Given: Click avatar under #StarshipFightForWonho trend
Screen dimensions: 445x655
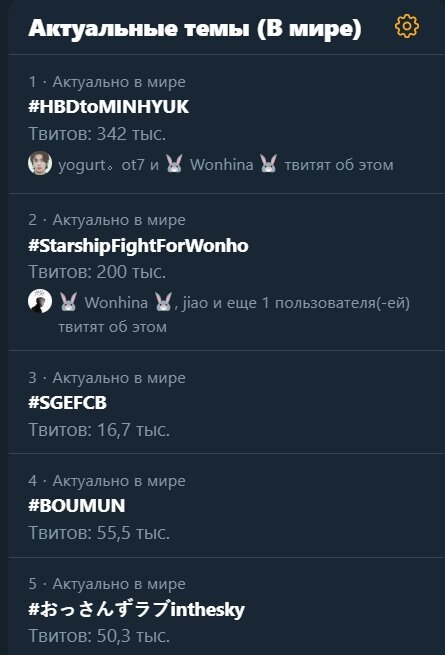Looking at the screenshot, I should (x=40, y=301).
